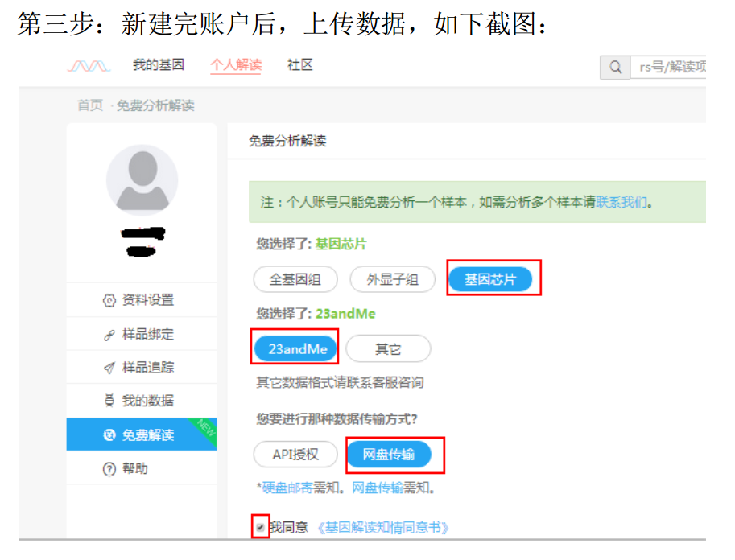Image resolution: width=735 pixels, height=560 pixels.
Task: Select the 外显子组 data type option
Action: click(x=392, y=280)
